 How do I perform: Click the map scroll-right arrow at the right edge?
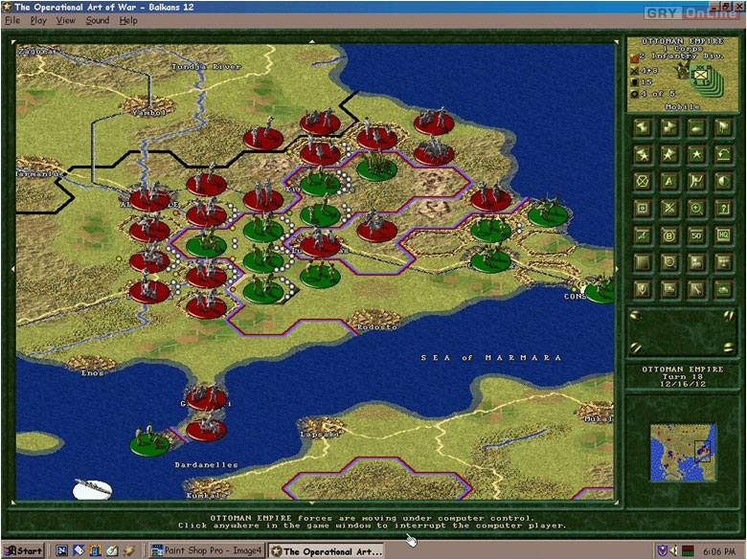pos(618,269)
